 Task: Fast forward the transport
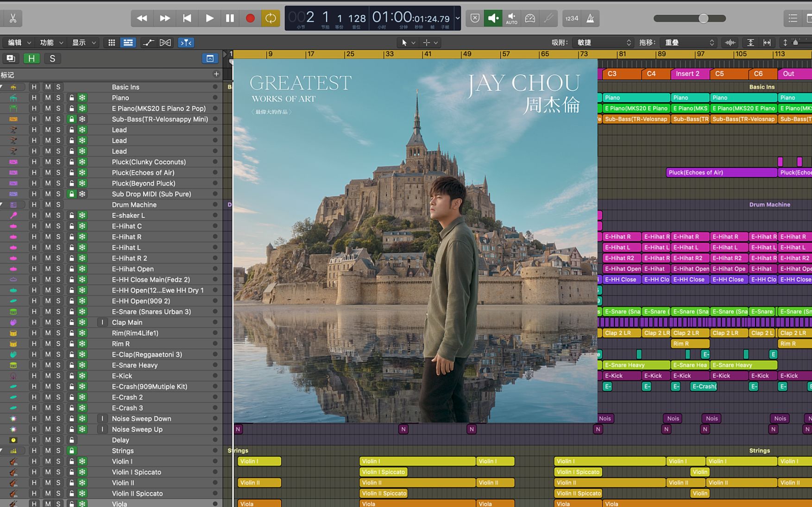pyautogui.click(x=164, y=19)
